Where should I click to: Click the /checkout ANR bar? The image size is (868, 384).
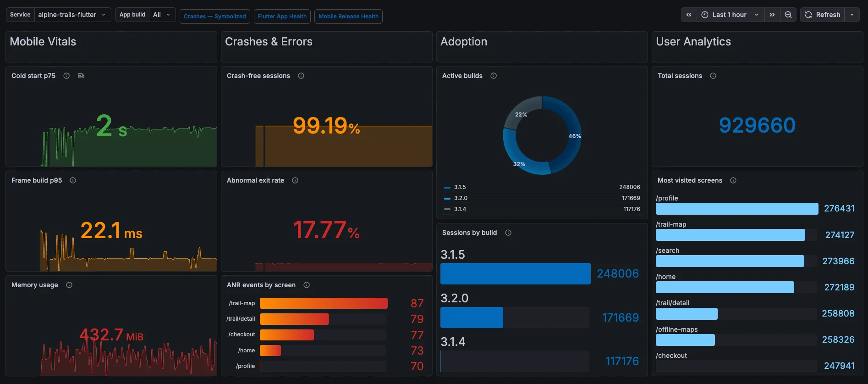coord(287,335)
